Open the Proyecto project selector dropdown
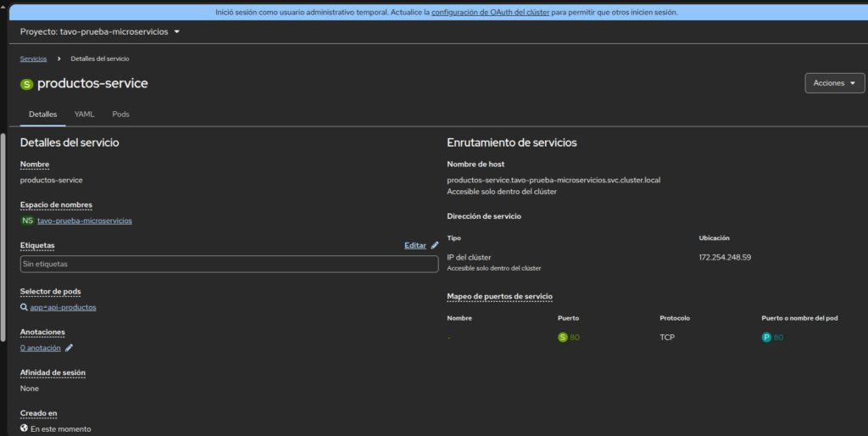868x436 pixels. point(100,31)
